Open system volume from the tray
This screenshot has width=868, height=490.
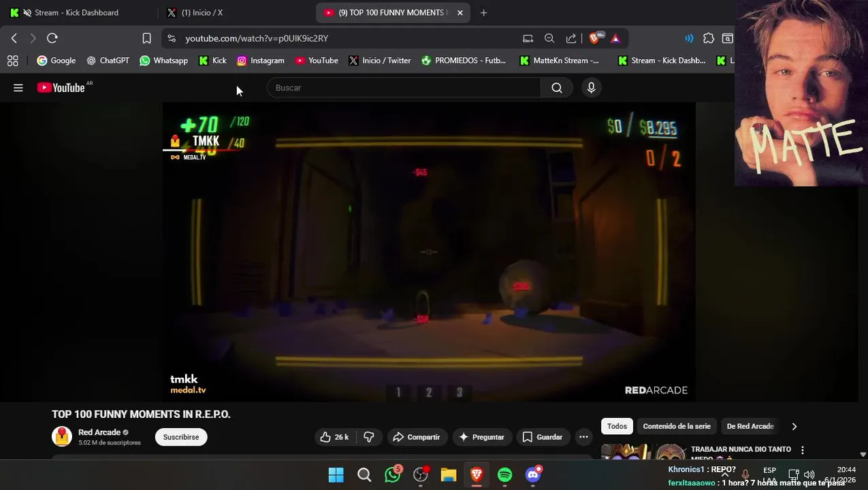point(809,474)
